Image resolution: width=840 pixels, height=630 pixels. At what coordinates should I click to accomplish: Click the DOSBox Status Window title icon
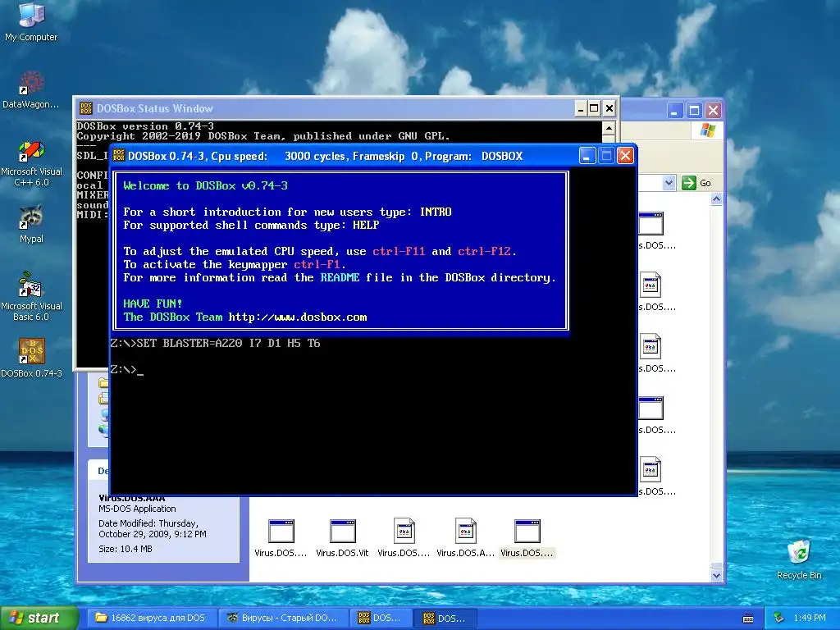click(85, 108)
